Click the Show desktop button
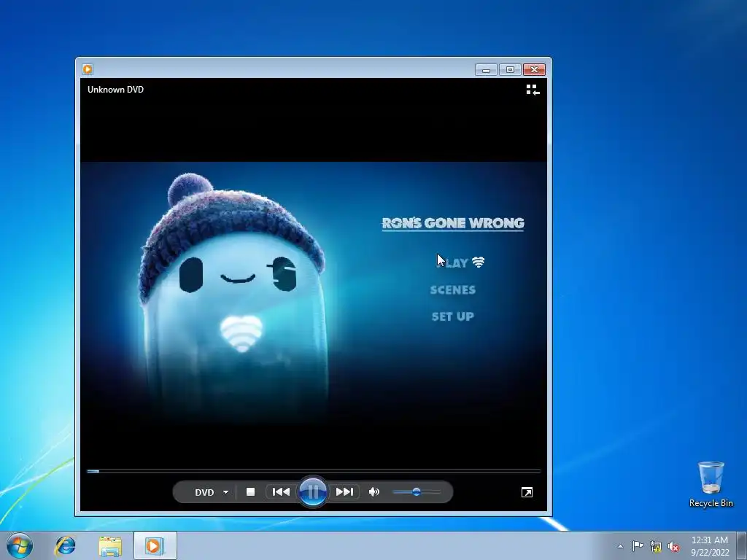The width and height of the screenshot is (747, 560). pos(742,545)
